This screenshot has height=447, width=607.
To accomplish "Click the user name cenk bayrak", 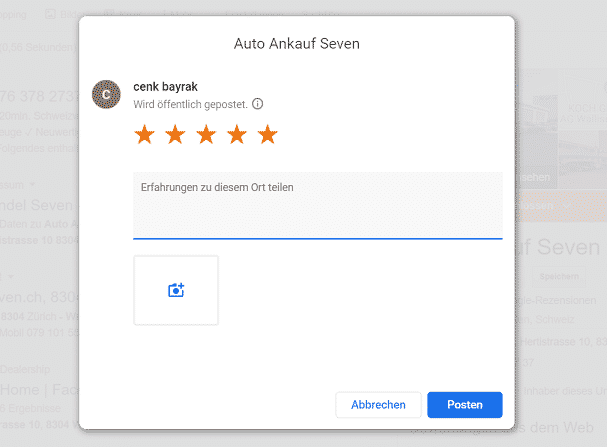I will point(165,87).
